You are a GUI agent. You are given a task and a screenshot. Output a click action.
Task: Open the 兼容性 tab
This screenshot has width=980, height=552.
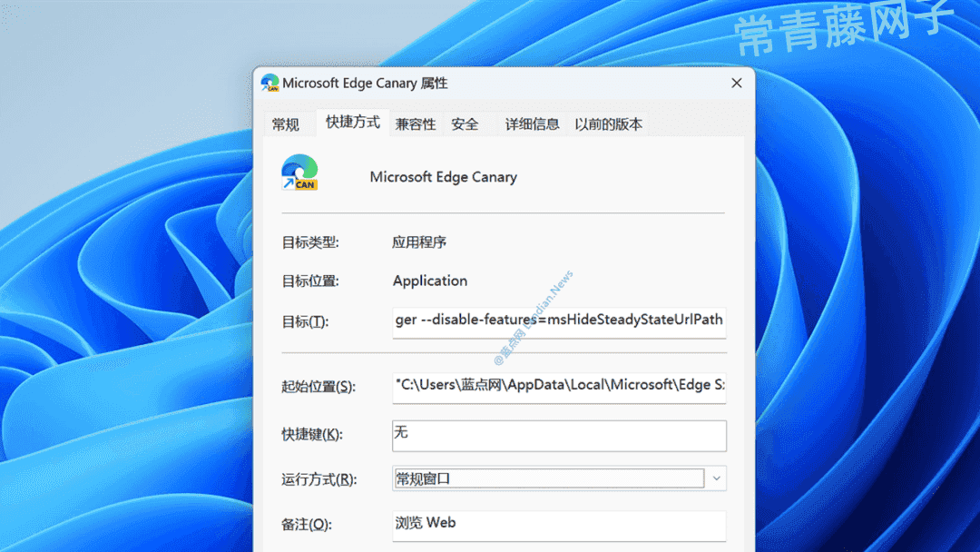(416, 124)
